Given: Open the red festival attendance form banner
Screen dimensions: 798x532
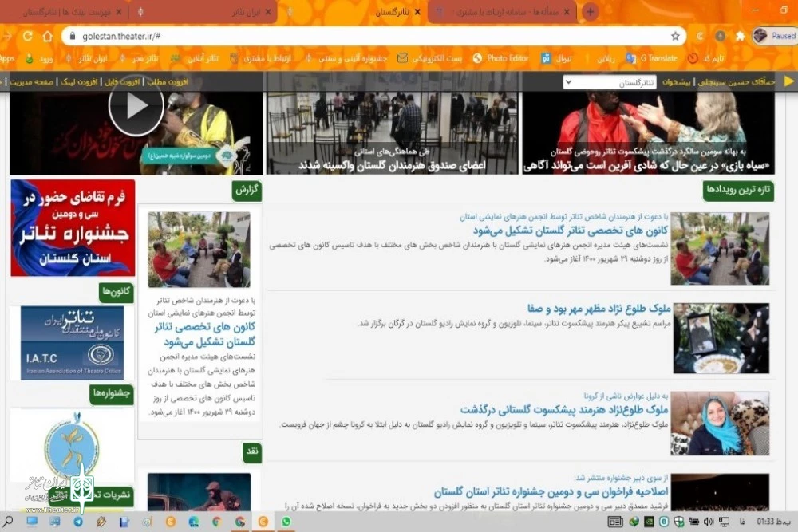Looking at the screenshot, I should (73, 228).
